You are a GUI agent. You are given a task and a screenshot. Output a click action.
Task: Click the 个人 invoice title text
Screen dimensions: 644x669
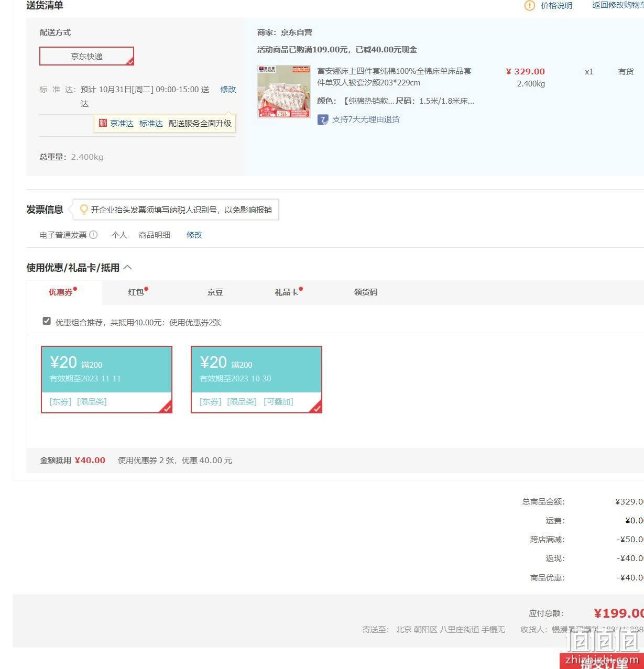(119, 235)
